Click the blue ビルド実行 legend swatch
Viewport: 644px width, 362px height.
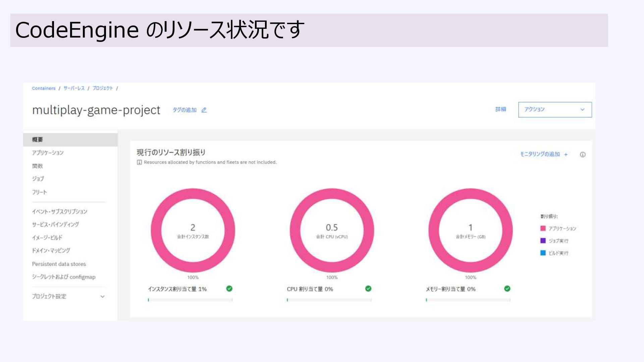(543, 253)
